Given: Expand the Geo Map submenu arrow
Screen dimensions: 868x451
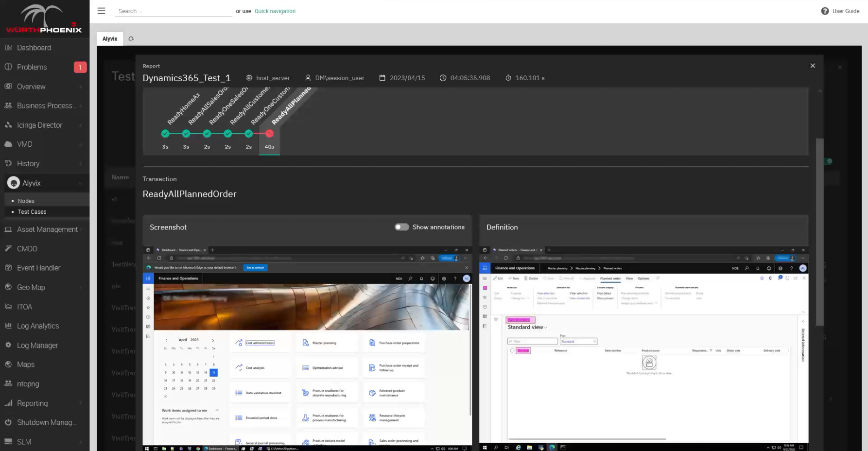Looking at the screenshot, I should [81, 288].
